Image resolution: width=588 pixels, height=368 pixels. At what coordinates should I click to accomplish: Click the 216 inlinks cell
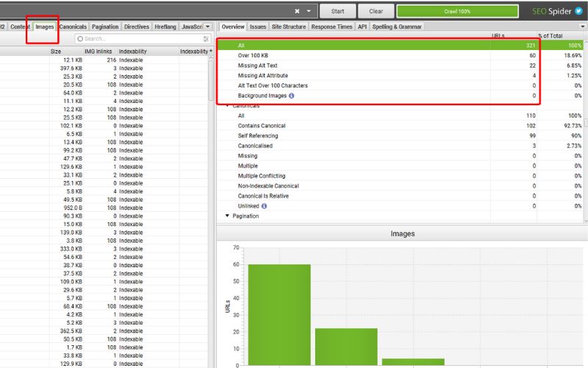coord(112,60)
